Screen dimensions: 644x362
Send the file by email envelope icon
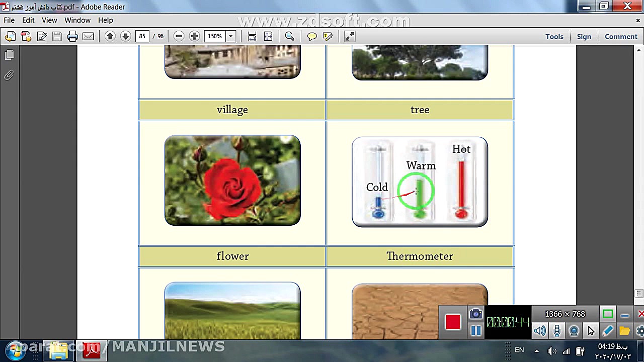(88, 36)
